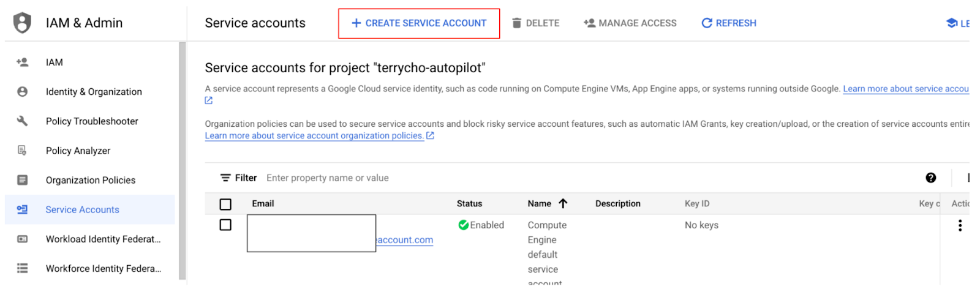Open Organization Policies in the sidebar

(x=90, y=180)
